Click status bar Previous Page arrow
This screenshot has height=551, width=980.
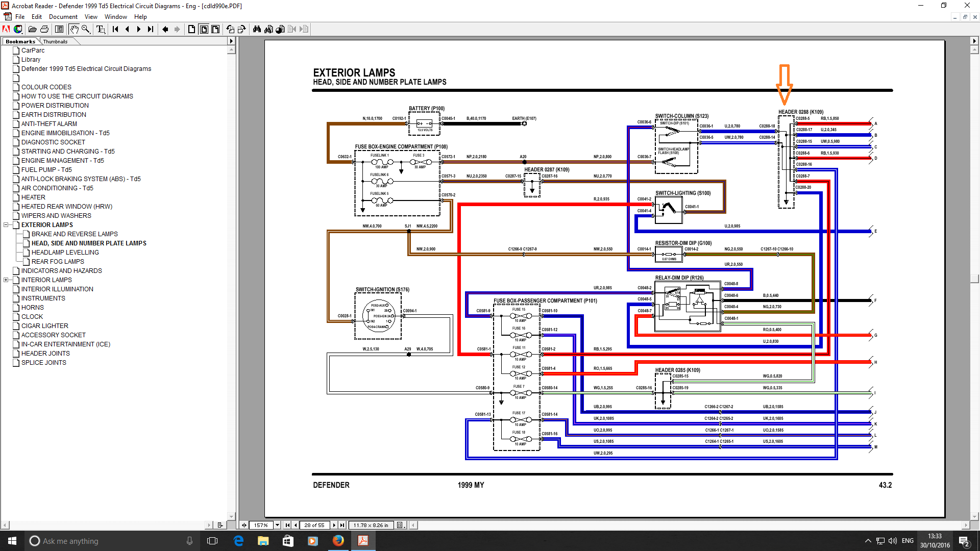(295, 525)
